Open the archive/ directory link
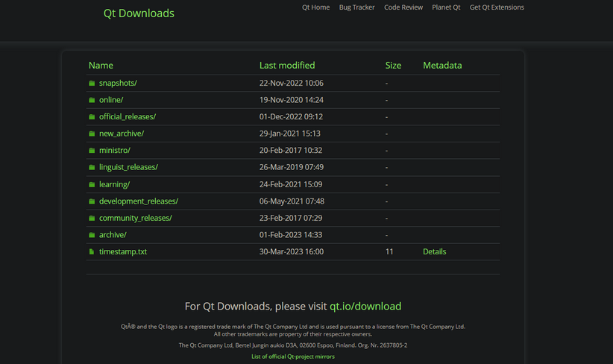The image size is (613, 364). pyautogui.click(x=113, y=235)
